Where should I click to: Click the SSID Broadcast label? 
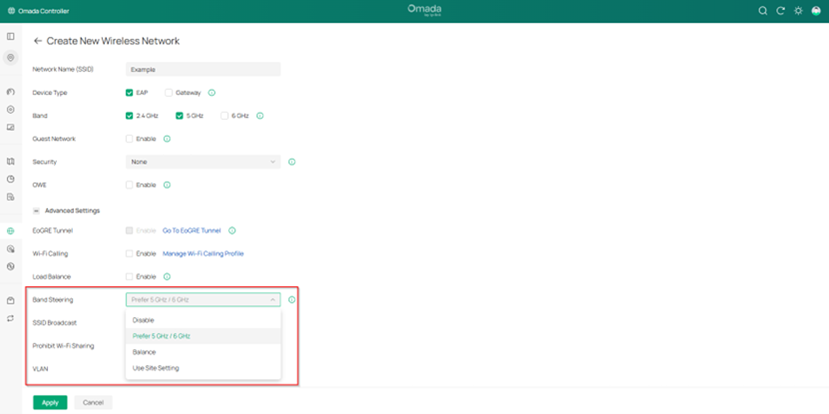[x=54, y=323]
